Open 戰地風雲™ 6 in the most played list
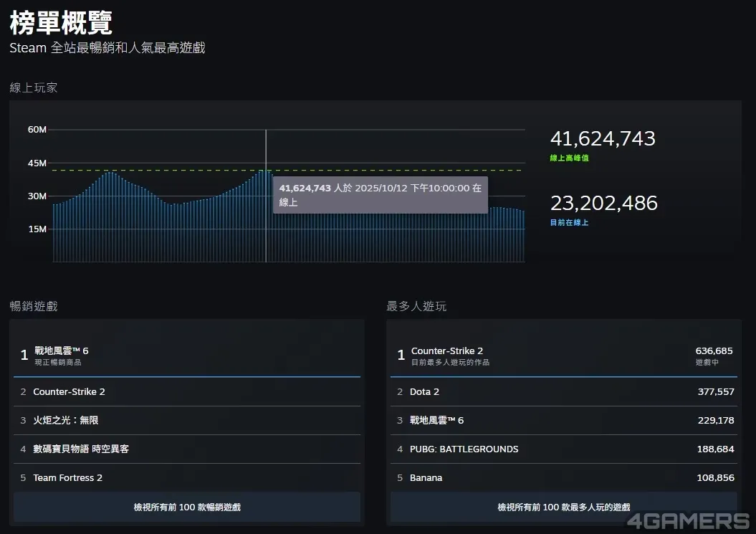The image size is (756, 534). pos(436,420)
